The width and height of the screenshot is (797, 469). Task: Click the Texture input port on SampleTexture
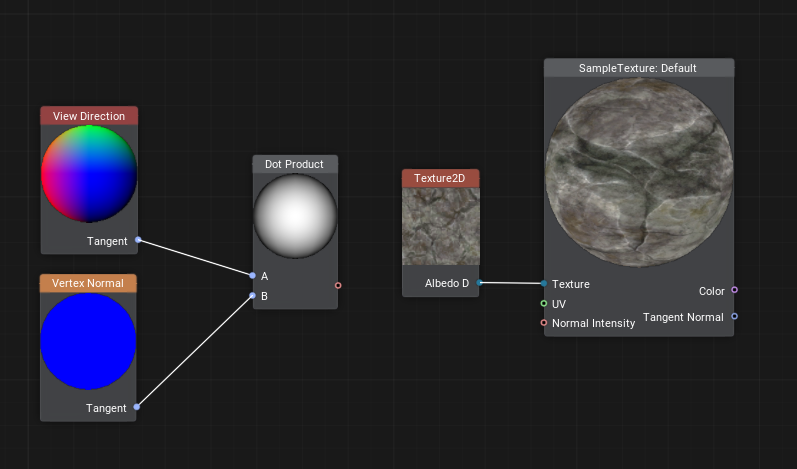click(544, 284)
